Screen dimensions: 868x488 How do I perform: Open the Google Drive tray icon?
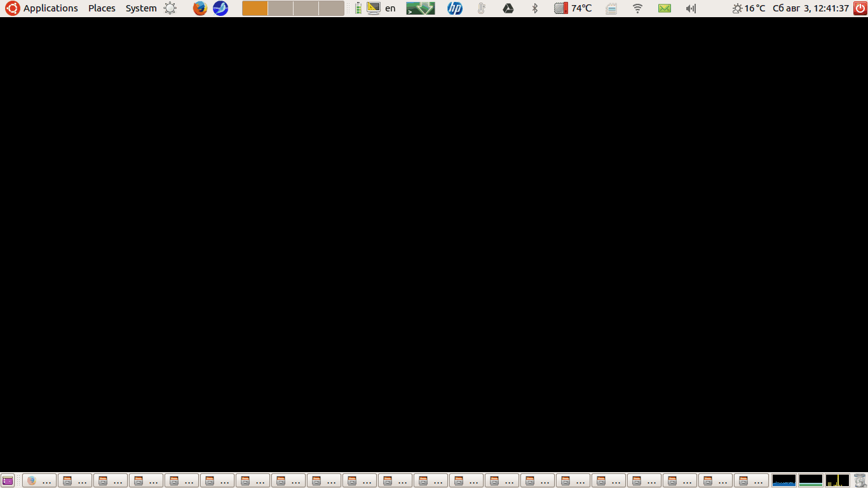tap(508, 8)
